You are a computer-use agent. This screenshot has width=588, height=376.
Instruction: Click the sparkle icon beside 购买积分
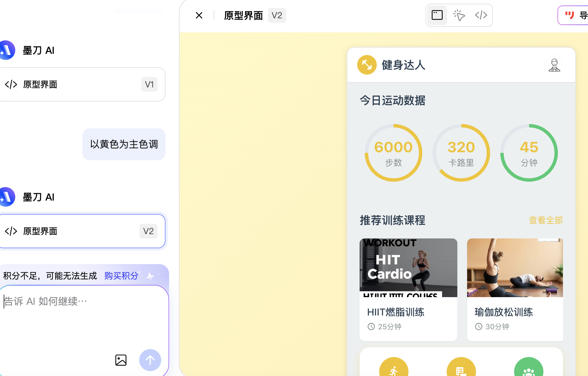click(x=150, y=276)
